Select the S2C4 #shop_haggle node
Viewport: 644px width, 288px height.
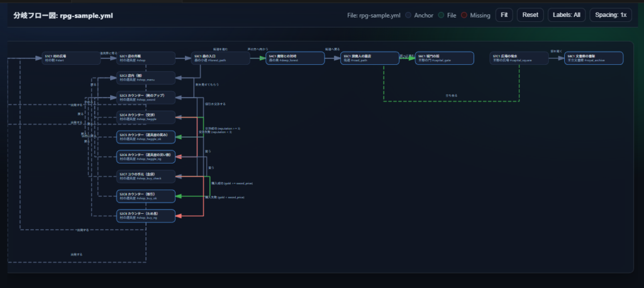pyautogui.click(x=145, y=117)
